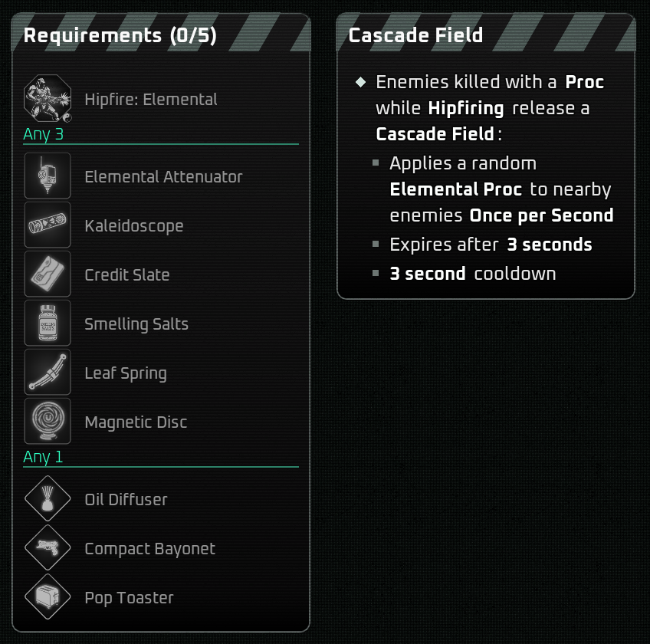The height and width of the screenshot is (644, 650).
Task: Click the Compact Bayonet diamond icon
Action: tap(48, 549)
